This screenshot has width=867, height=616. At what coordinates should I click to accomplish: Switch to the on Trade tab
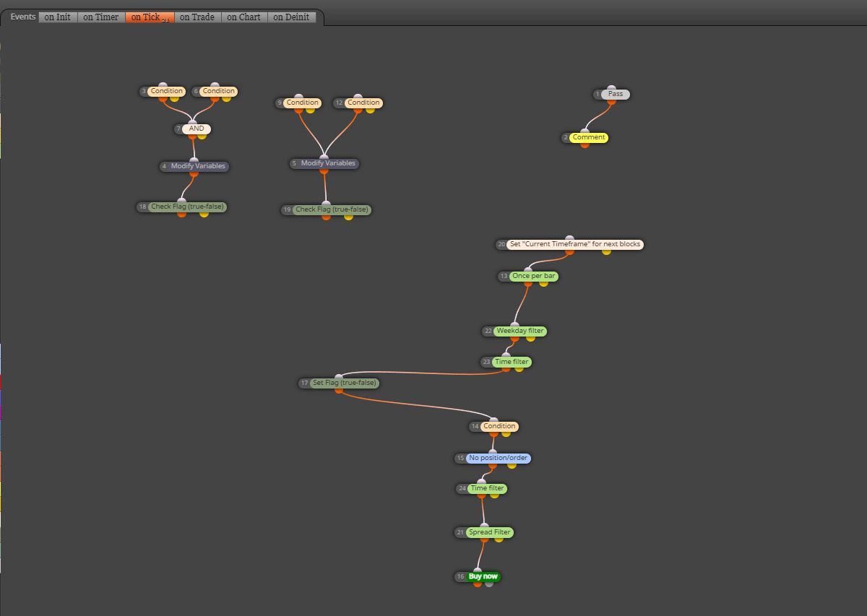coord(197,17)
